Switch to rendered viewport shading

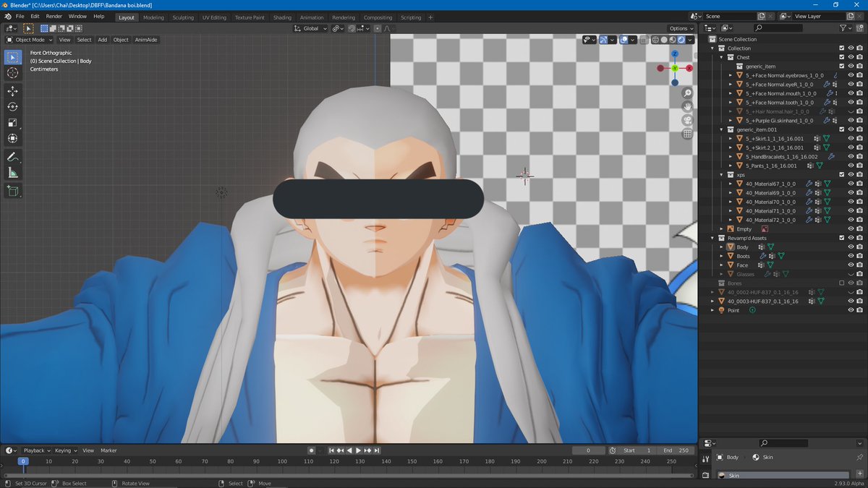pos(681,40)
